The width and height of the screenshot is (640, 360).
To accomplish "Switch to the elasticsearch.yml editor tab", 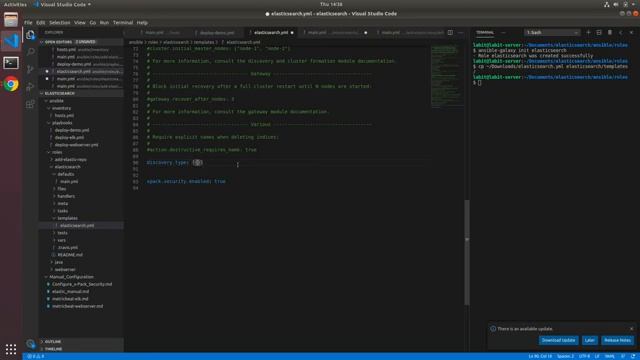I will coord(271,33).
